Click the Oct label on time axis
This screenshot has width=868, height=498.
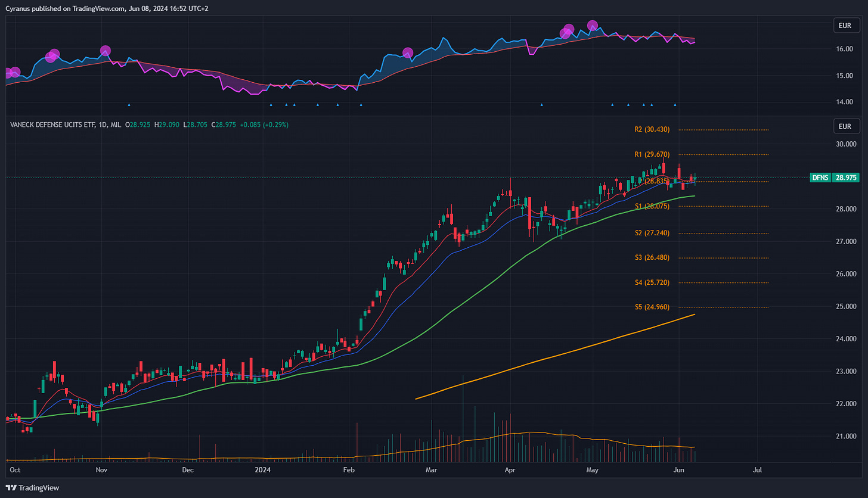[15, 469]
